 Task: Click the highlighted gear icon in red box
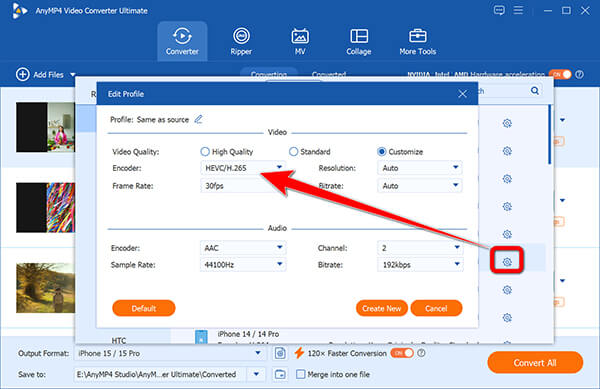(x=507, y=262)
